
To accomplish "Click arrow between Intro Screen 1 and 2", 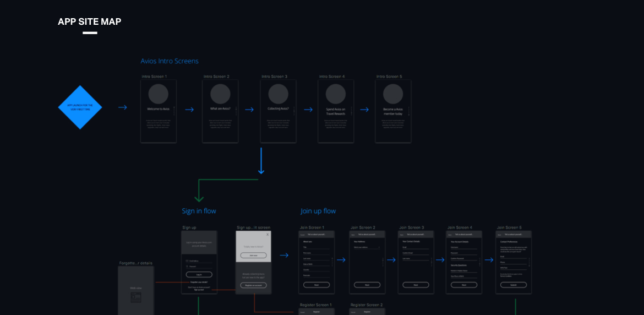I will (x=189, y=110).
